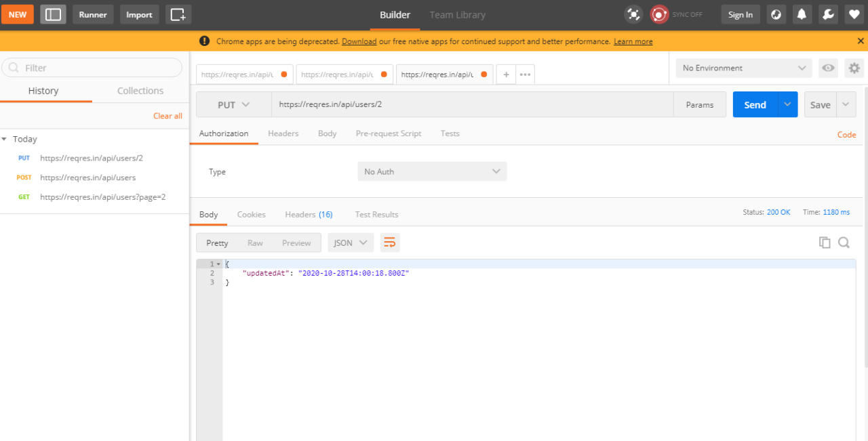
Task: Open the PUT method dropdown
Action: [x=233, y=105]
